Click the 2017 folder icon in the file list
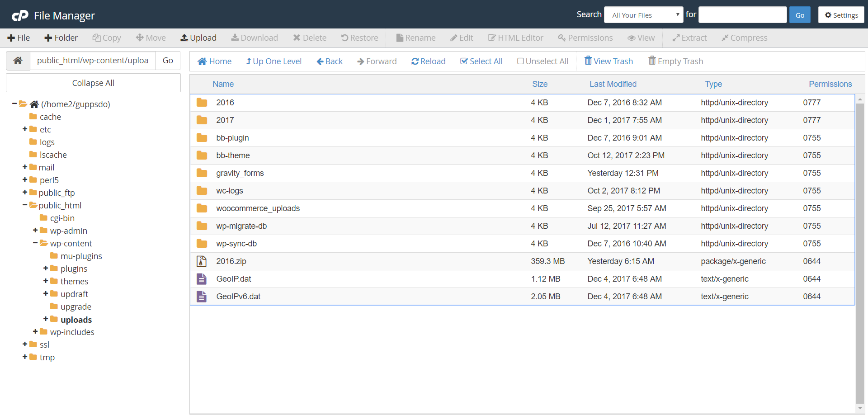Viewport: 868px width, 415px height. (x=202, y=120)
